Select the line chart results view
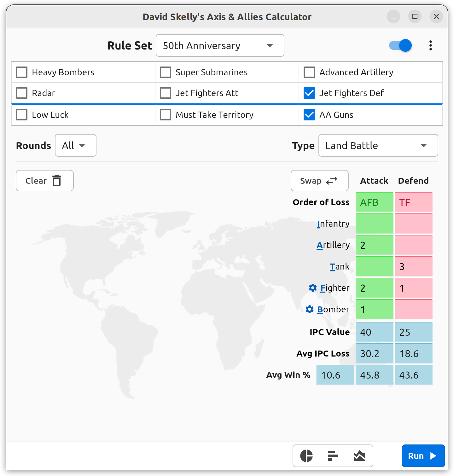The image size is (454, 476). tap(359, 456)
